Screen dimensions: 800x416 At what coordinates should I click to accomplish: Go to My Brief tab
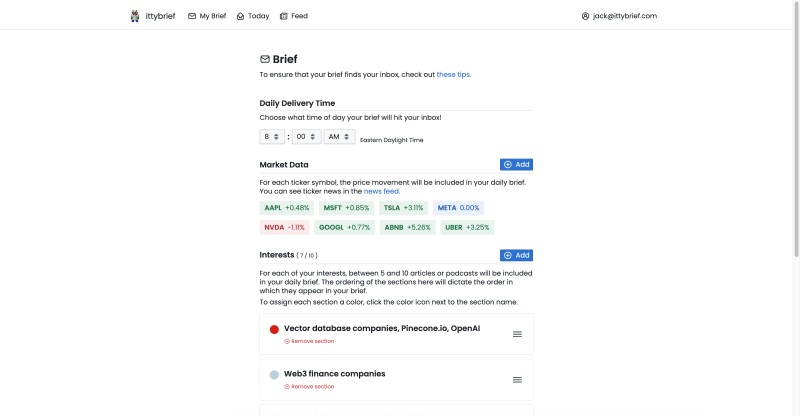coord(207,16)
